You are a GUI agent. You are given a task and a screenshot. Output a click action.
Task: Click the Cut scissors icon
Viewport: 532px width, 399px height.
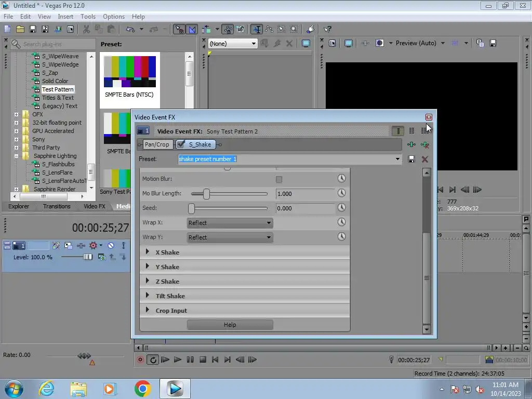pos(87,29)
